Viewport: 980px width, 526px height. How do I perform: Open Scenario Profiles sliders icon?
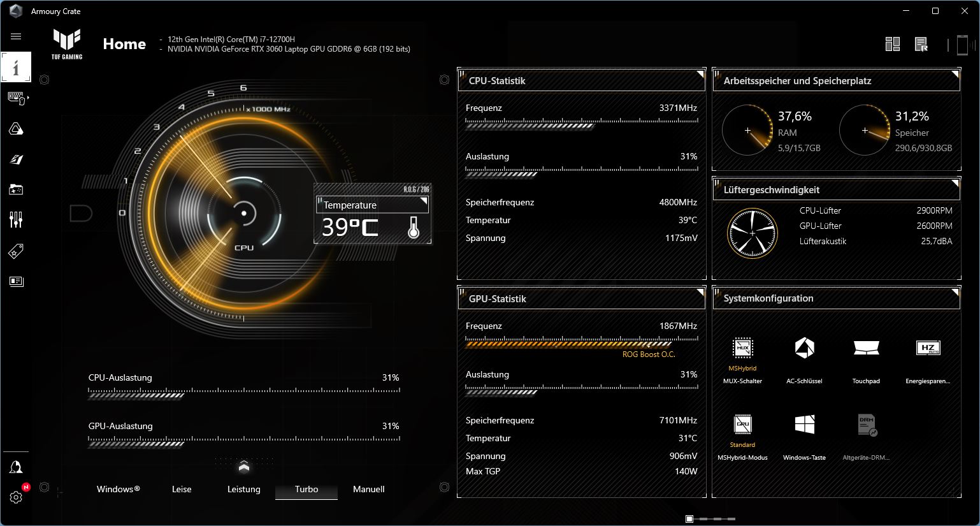coord(16,220)
